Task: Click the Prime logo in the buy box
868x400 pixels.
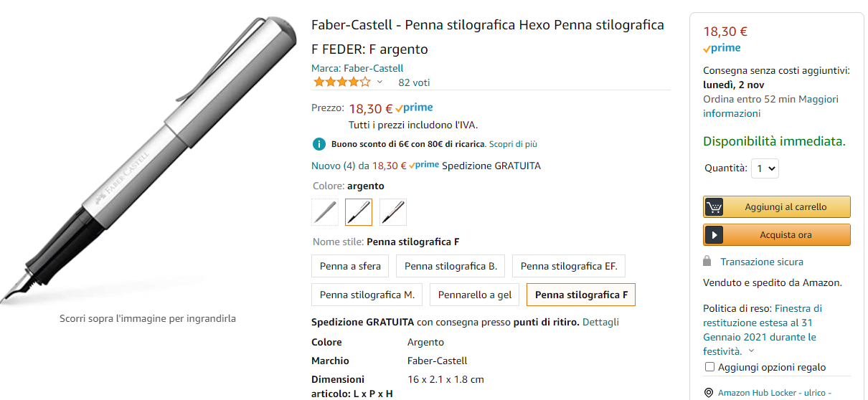Action: pyautogui.click(x=722, y=48)
